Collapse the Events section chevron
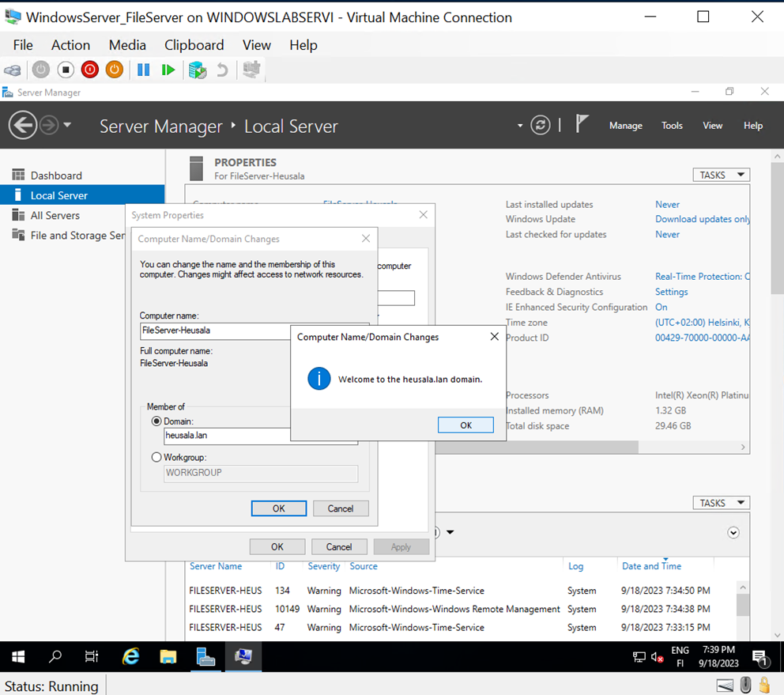Image resolution: width=784 pixels, height=695 pixels. tap(733, 533)
